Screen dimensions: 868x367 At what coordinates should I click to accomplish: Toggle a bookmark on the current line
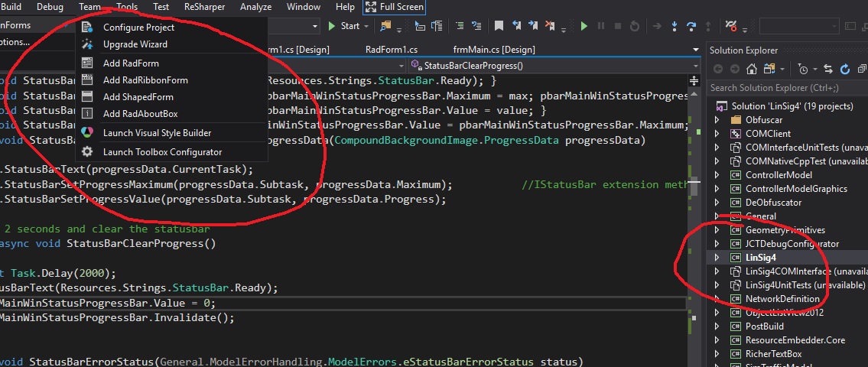pyautogui.click(x=499, y=26)
